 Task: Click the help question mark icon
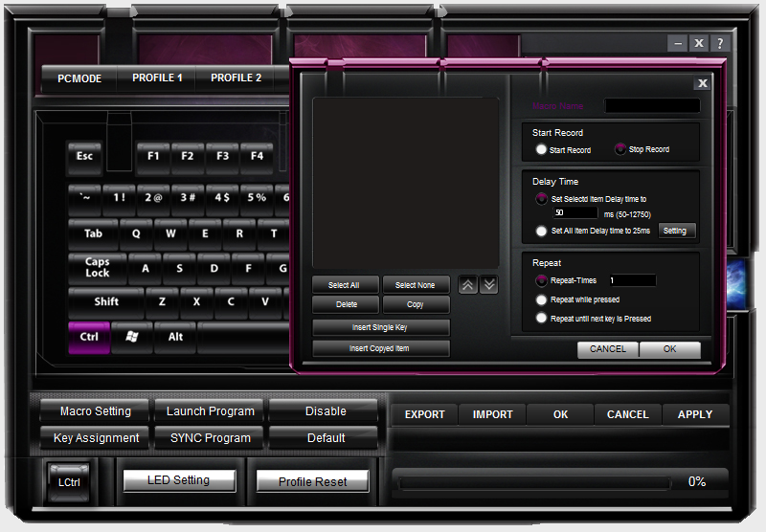(720, 43)
